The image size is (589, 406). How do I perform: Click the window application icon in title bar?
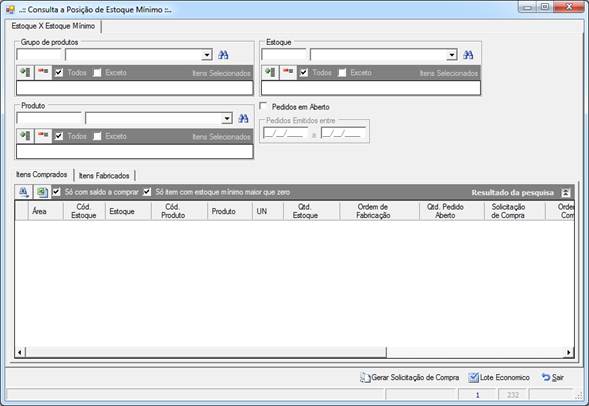(x=10, y=9)
